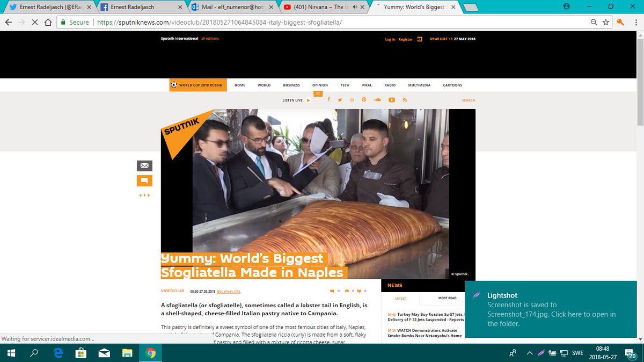Open World Cup 2018 Russia section
The height and width of the screenshot is (362, 644).
[198, 85]
